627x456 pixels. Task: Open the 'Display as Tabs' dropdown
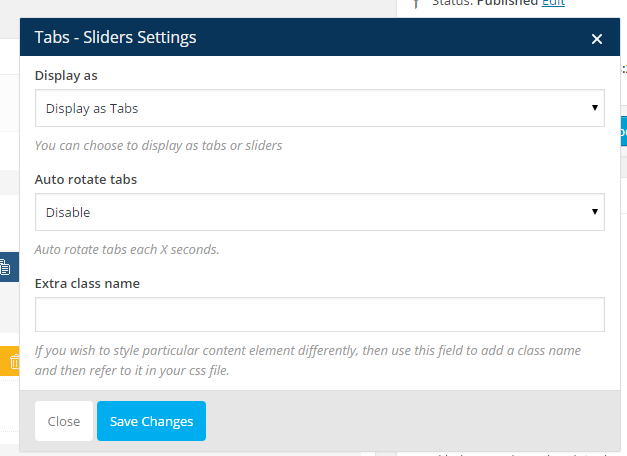click(319, 108)
